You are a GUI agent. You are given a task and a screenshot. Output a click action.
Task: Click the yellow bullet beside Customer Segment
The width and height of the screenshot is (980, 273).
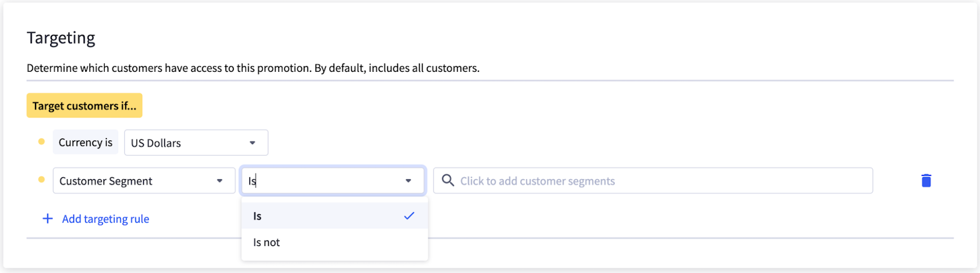click(42, 180)
